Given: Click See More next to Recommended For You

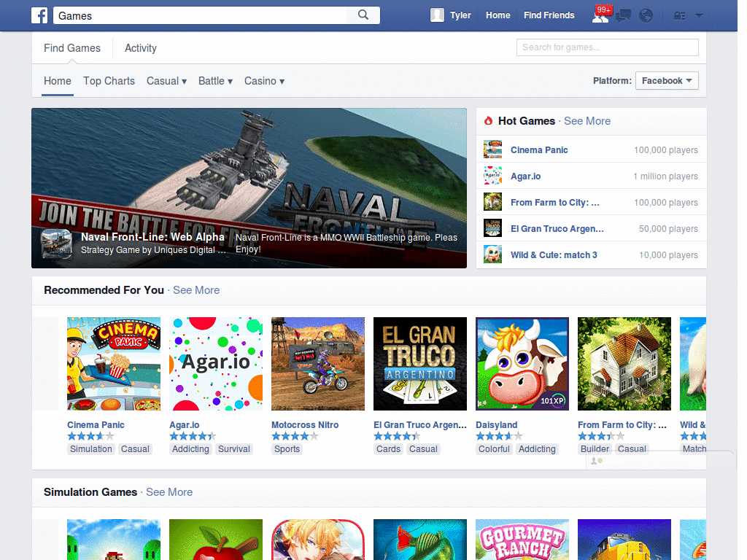Looking at the screenshot, I should point(196,290).
